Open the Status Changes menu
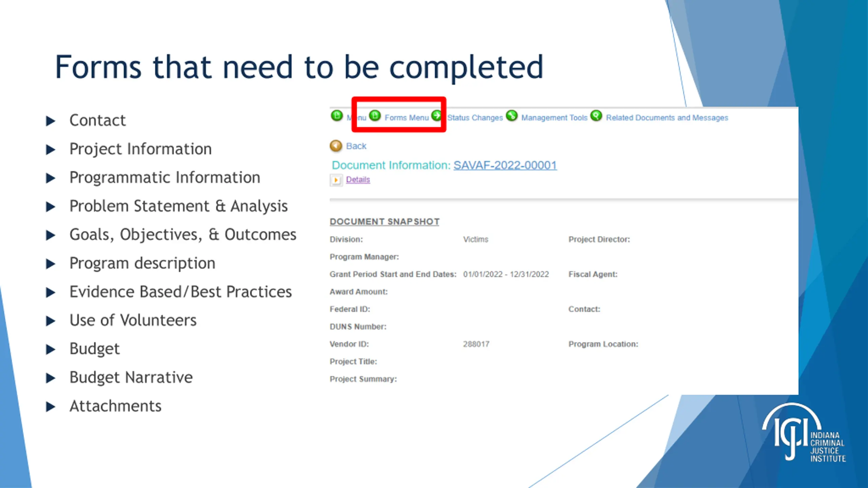 (475, 118)
